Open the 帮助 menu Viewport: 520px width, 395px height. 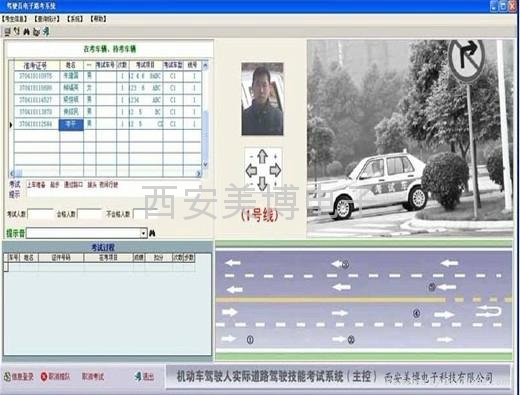pyautogui.click(x=98, y=19)
